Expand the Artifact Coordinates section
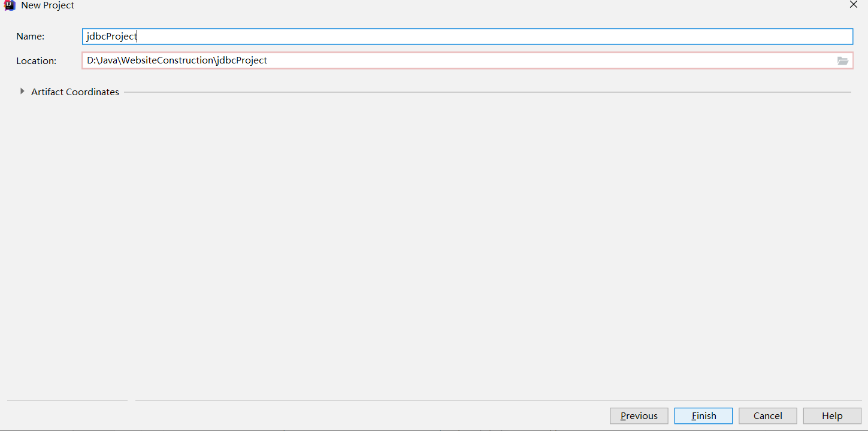The width and height of the screenshot is (868, 431). coord(22,92)
